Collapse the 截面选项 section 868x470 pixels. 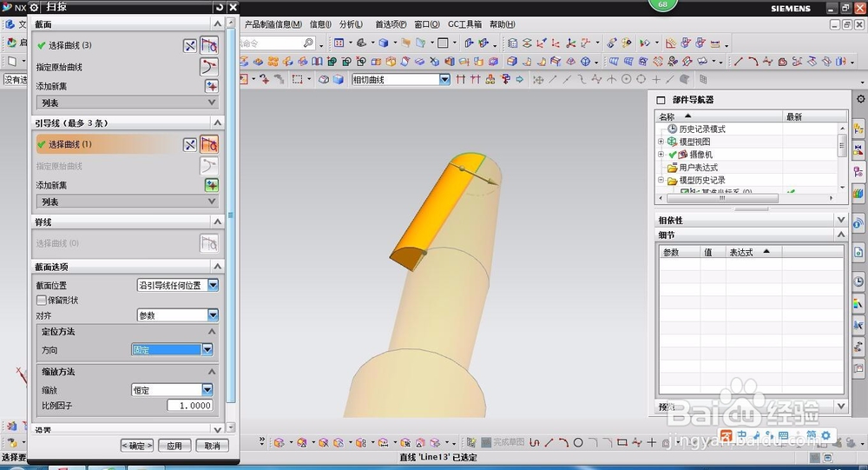pyautogui.click(x=217, y=267)
